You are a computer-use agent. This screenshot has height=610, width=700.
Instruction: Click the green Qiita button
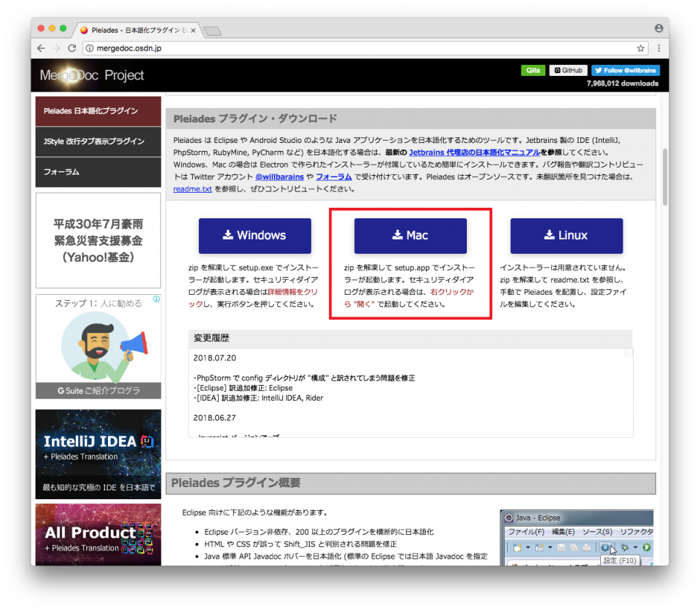coord(533,70)
